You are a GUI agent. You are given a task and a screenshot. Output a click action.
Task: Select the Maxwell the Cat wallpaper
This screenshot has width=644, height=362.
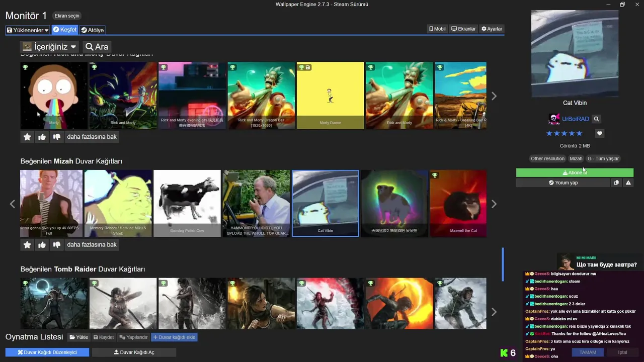point(458,203)
